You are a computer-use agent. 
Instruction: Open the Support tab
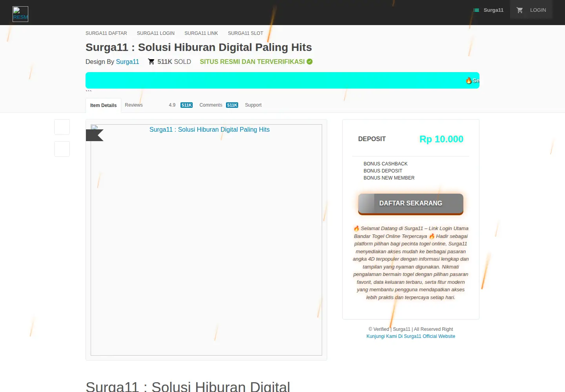(x=253, y=105)
